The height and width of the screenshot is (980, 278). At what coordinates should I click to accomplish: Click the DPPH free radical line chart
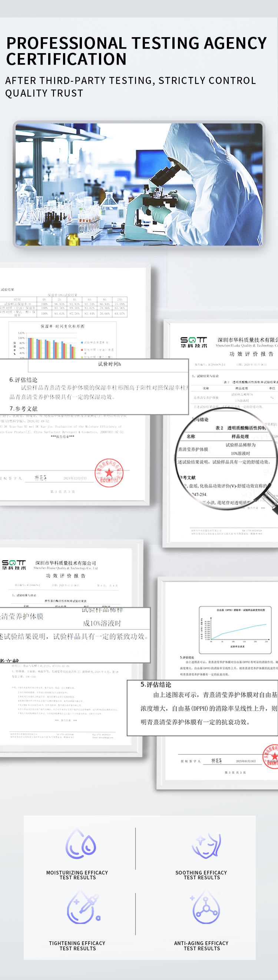click(235, 629)
